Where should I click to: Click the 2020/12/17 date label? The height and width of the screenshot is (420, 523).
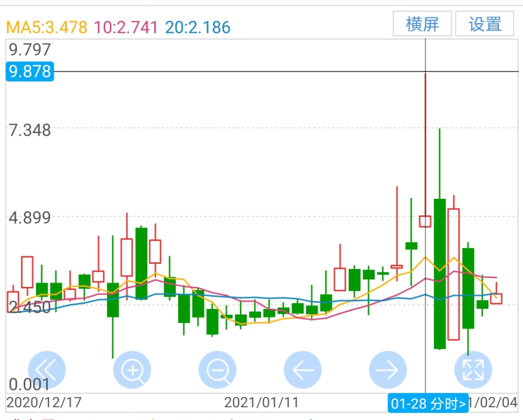coord(45,402)
